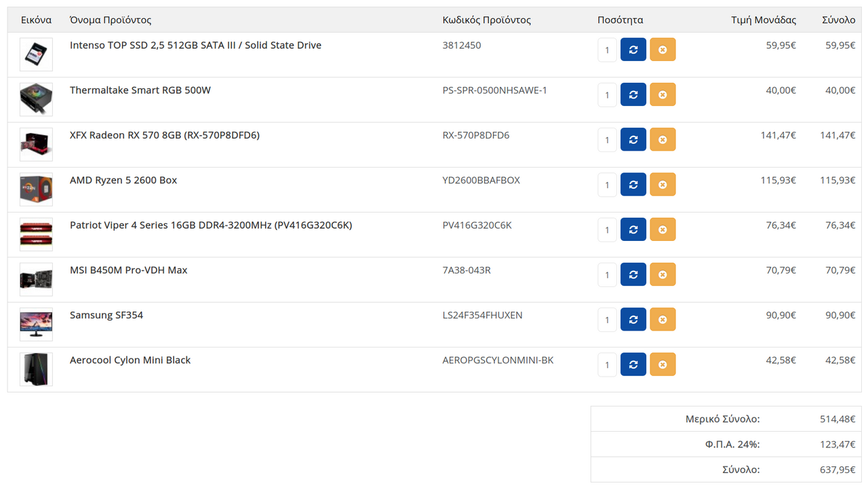
Task: Click quantity field for MSI B450M Pro-VDH
Action: coord(607,274)
